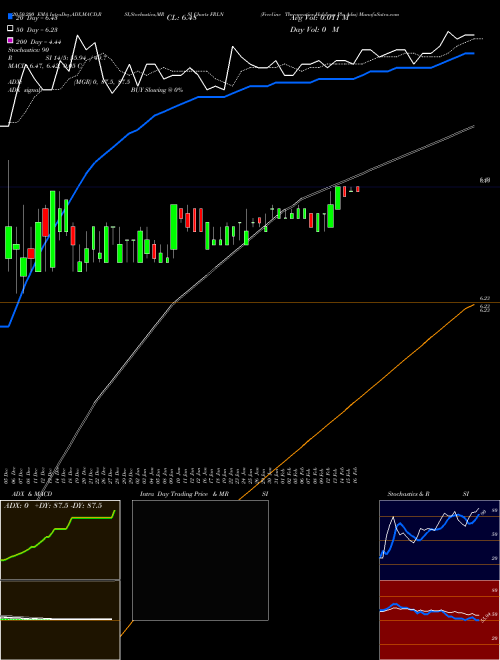The image size is (500, 660).
Task: Click the 'BUY Slowing @ 0%' signal text
Action: pos(157,90)
